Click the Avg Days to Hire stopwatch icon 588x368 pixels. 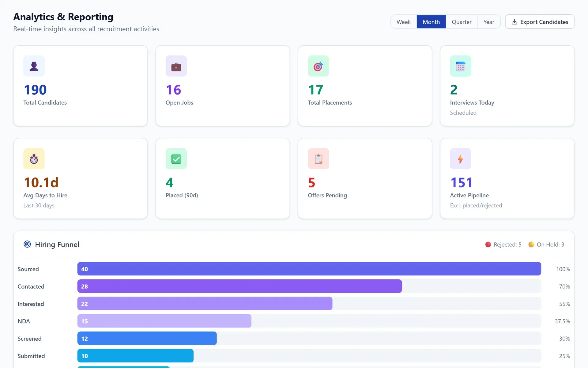coord(34,159)
